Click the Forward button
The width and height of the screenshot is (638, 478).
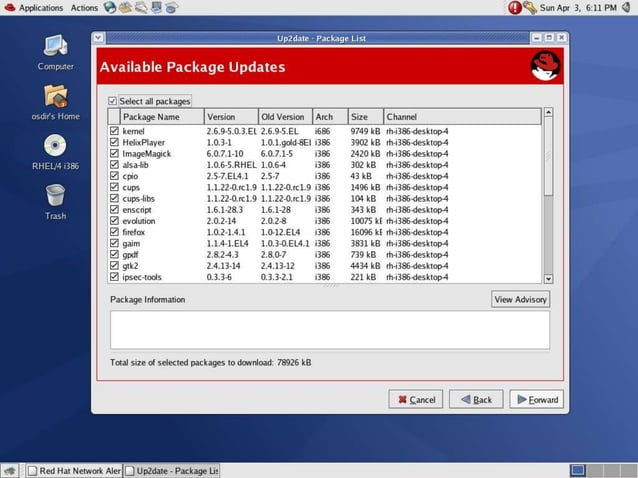536,399
